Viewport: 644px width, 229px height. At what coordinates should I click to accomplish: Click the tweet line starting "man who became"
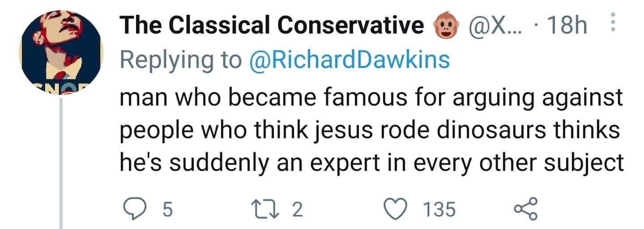point(371,98)
